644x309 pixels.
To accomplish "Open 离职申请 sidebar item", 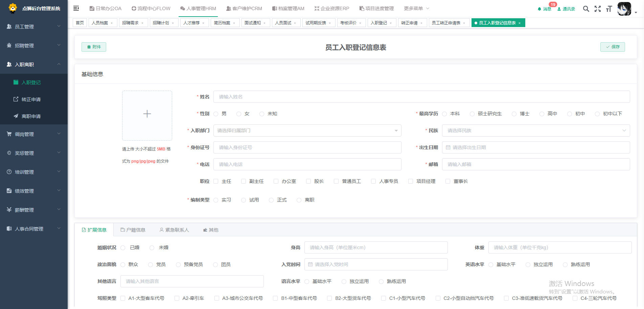I will pyautogui.click(x=34, y=116).
